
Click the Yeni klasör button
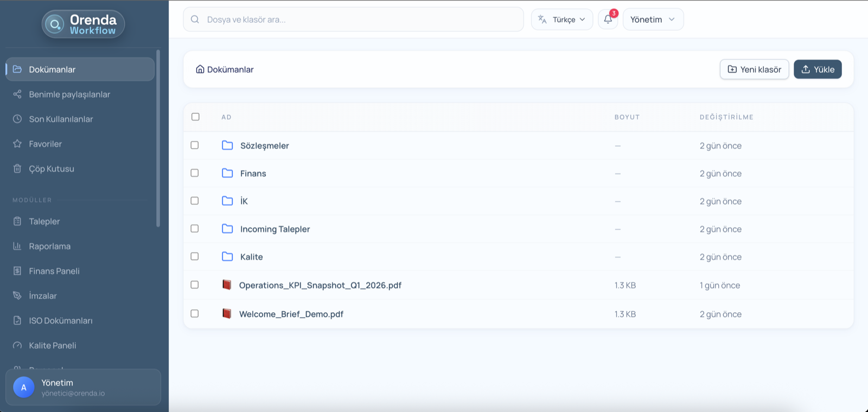(754, 69)
